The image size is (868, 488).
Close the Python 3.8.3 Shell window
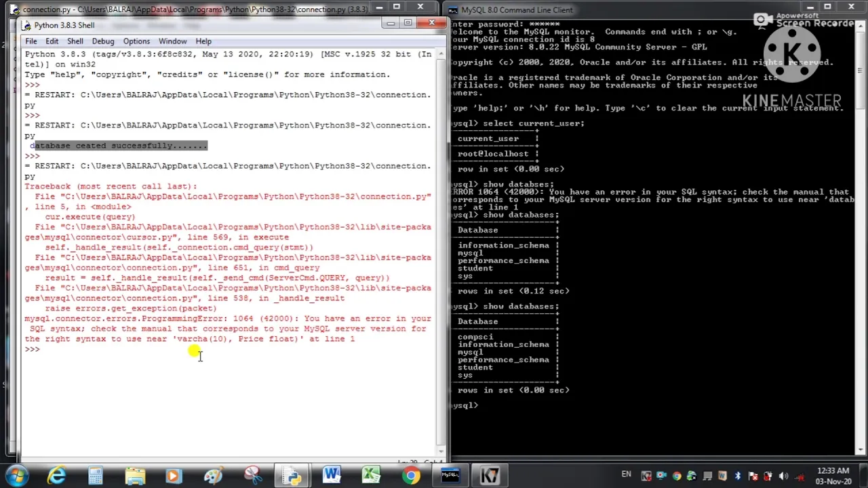tap(431, 24)
